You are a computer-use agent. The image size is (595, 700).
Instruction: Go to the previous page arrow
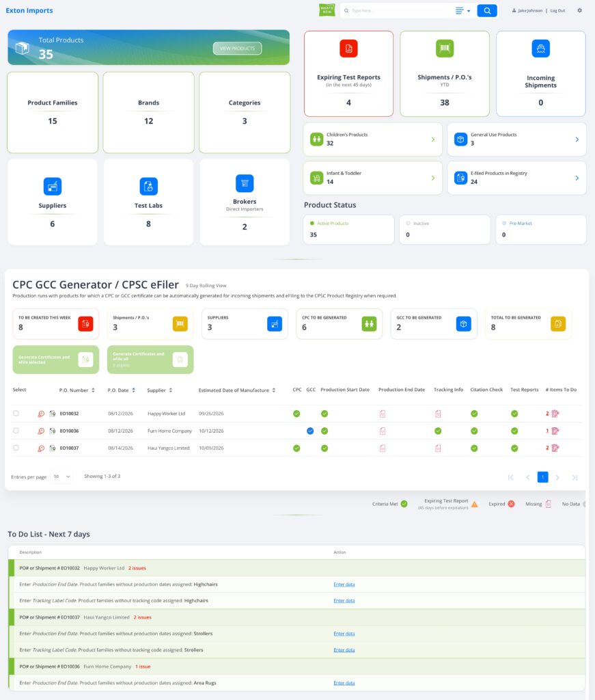[527, 478]
